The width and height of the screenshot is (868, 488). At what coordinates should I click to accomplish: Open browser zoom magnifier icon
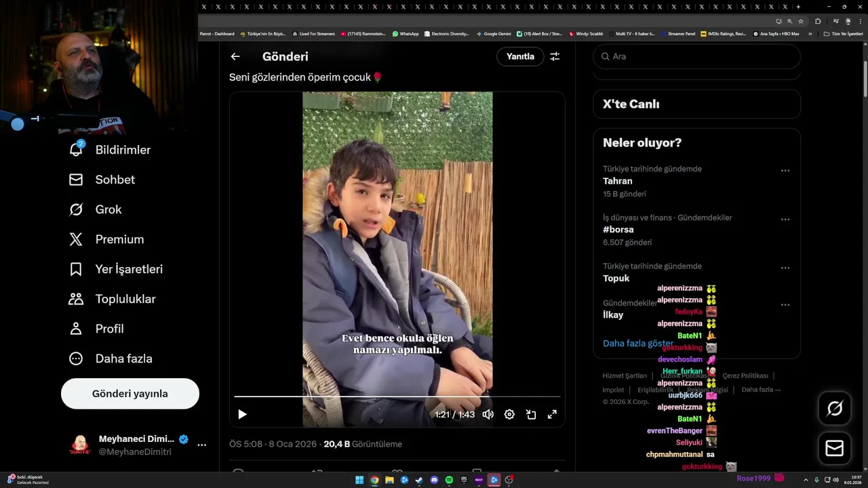789,21
